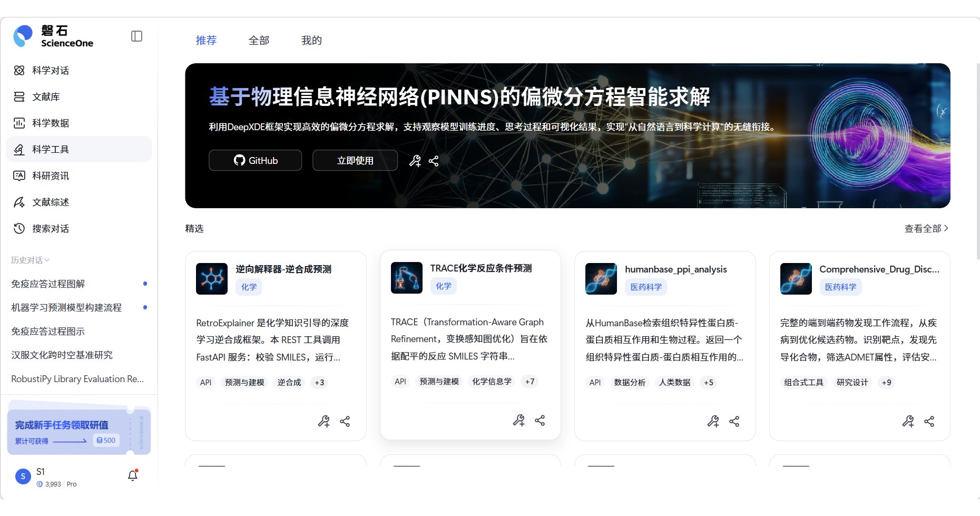Viewport: 980px width, 516px height.
Task: Open 逆向解释器-逆合成预测 card title
Action: click(283, 269)
